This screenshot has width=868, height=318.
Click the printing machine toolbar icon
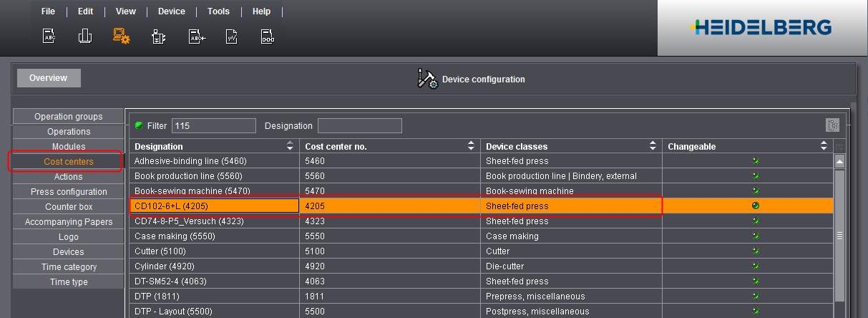click(159, 37)
